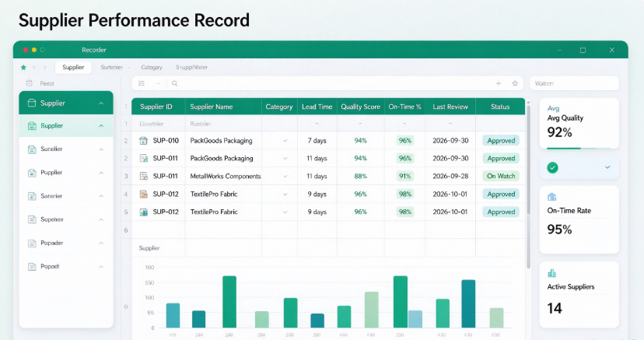Sort by the Quality Score column header

[361, 107]
